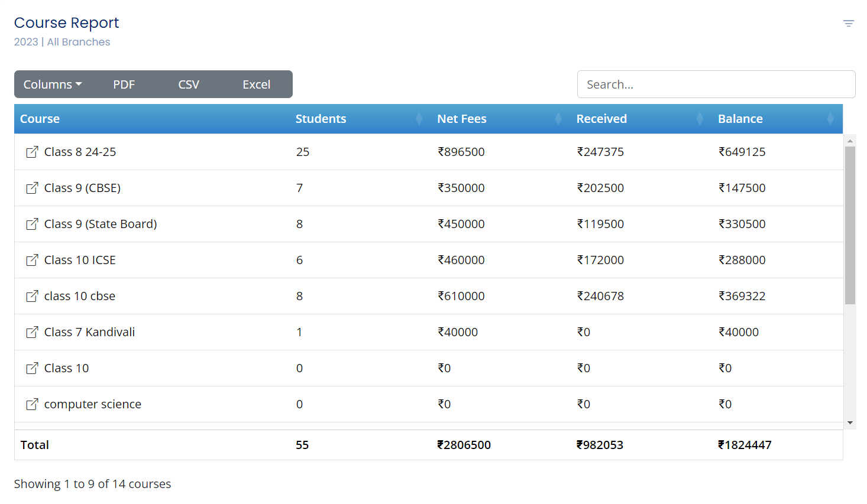
Task: Select the balance value ₹330500
Action: point(742,224)
